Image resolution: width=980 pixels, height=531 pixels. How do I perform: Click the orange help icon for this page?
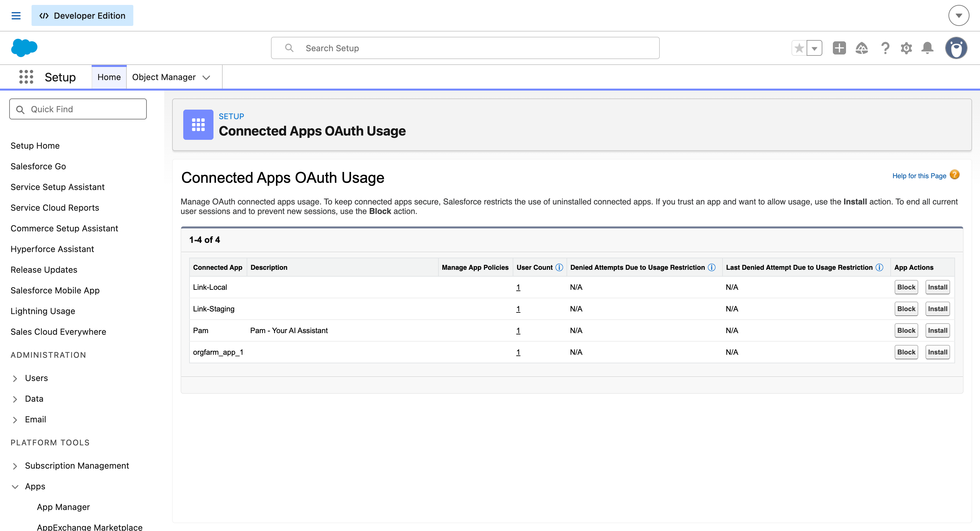click(x=955, y=175)
